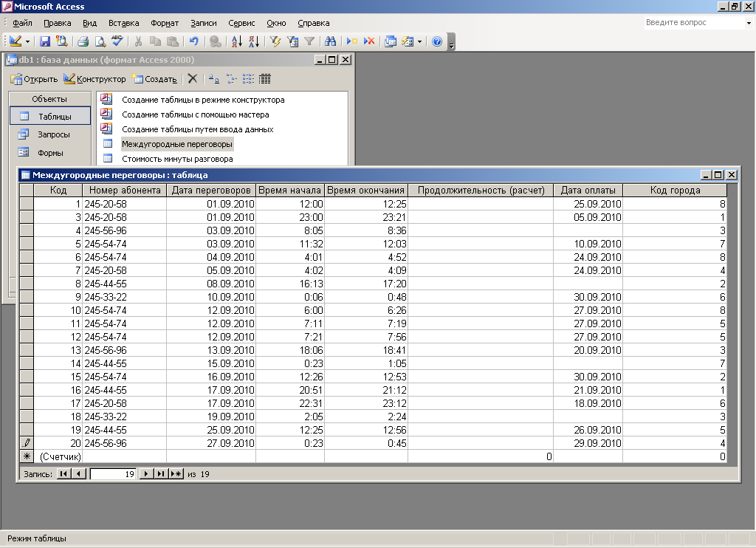Undo the last action
This screenshot has width=756, height=548.
[x=194, y=41]
